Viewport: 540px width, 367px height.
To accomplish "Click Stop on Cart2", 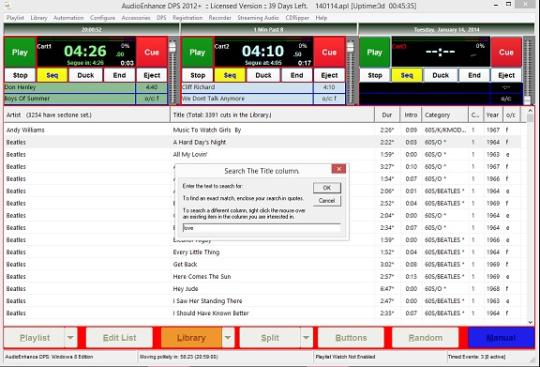I will pos(198,75).
